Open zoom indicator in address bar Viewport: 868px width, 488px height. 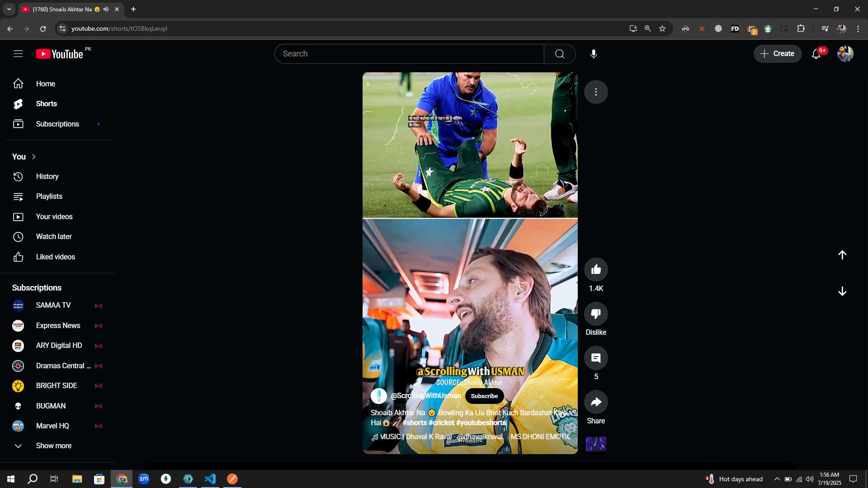[648, 29]
